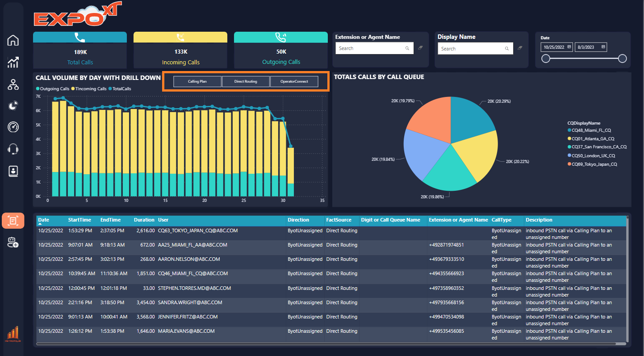Open the hierarchy org-chart sidebar icon
Viewport: 644px width, 356px height.
(13, 84)
